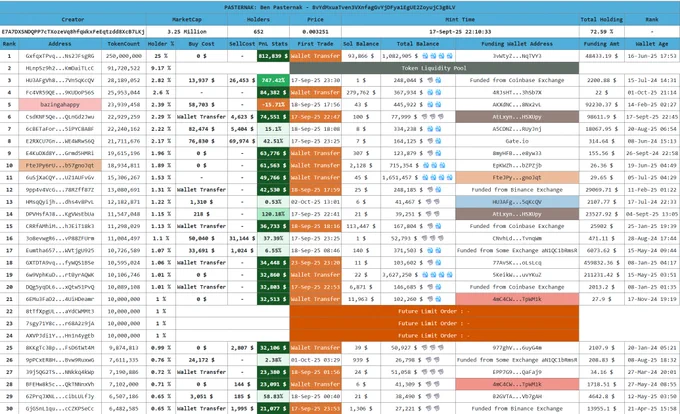Select buy cost "58,703 $" in rank 5

click(201, 104)
